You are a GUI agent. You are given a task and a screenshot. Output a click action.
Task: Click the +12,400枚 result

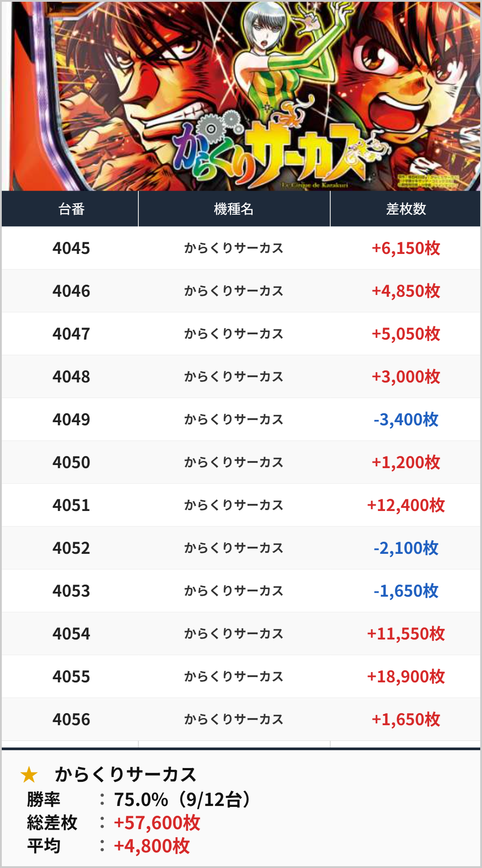pos(406,505)
